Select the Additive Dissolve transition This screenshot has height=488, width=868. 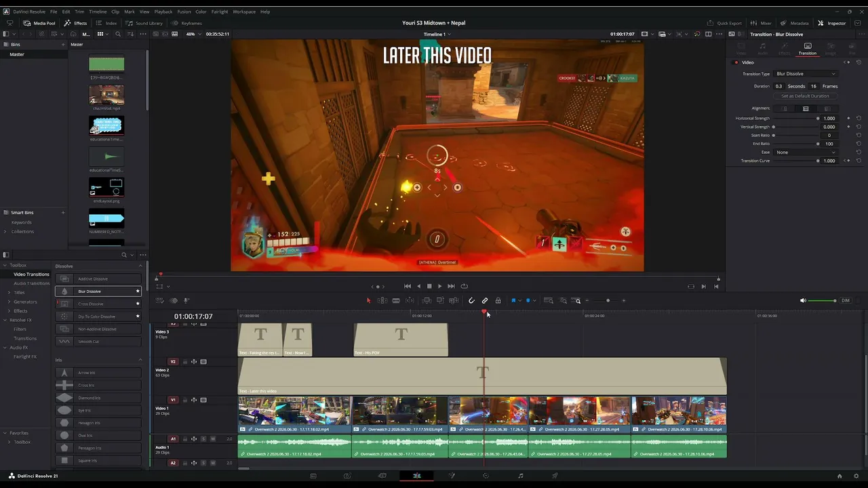(98, 279)
